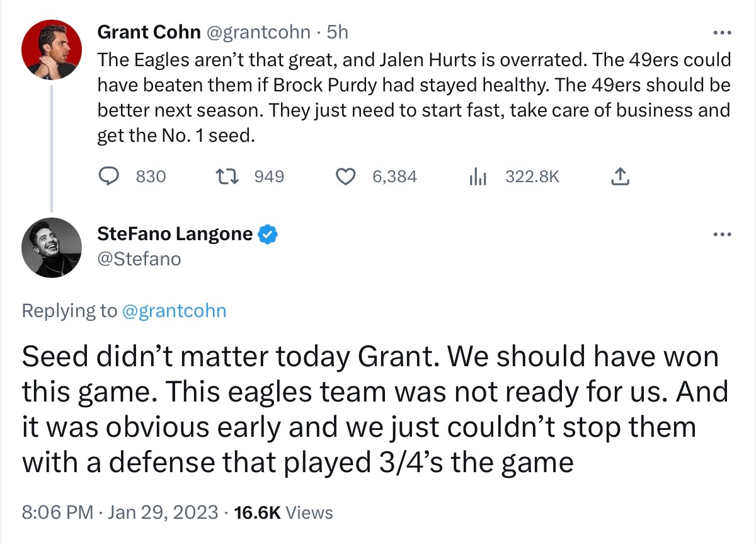Open the 16.6K Views count

coord(283,512)
